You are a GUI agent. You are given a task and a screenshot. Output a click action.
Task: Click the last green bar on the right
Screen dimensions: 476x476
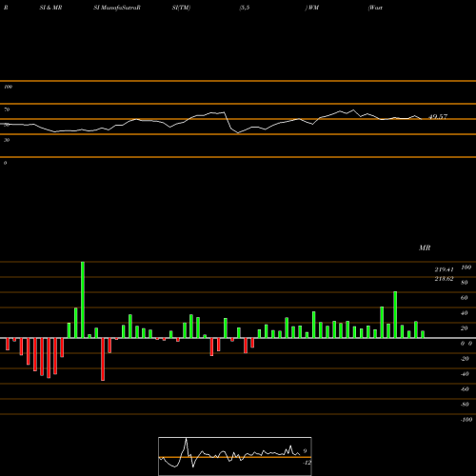pyautogui.click(x=423, y=334)
